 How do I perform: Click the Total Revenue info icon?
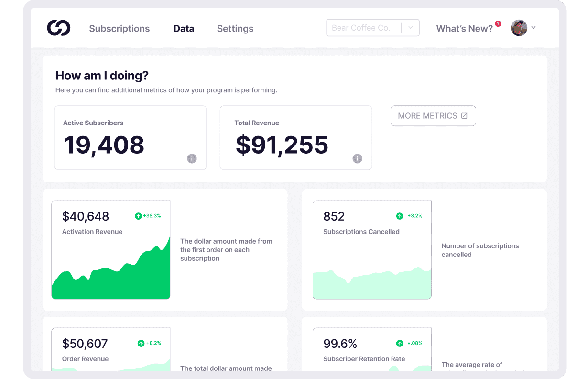tap(357, 158)
